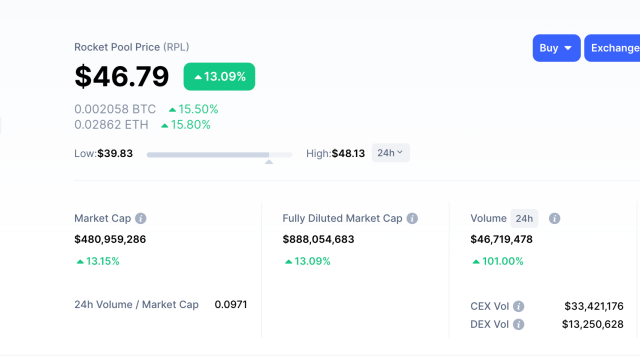This screenshot has width=640, height=360.
Task: Click the 13.09% price change badge
Action: click(219, 76)
